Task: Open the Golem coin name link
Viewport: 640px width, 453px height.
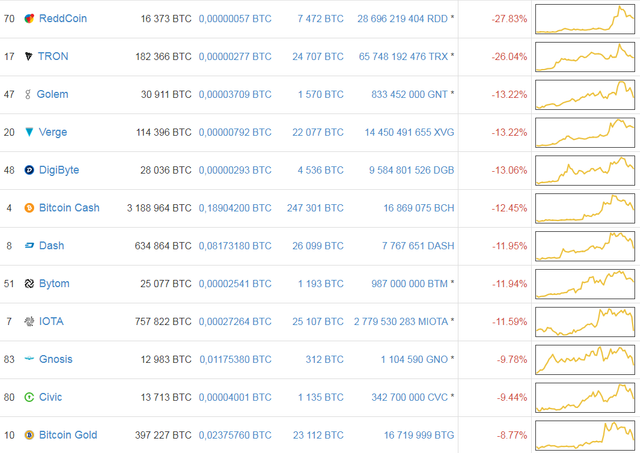Action: pos(53,94)
